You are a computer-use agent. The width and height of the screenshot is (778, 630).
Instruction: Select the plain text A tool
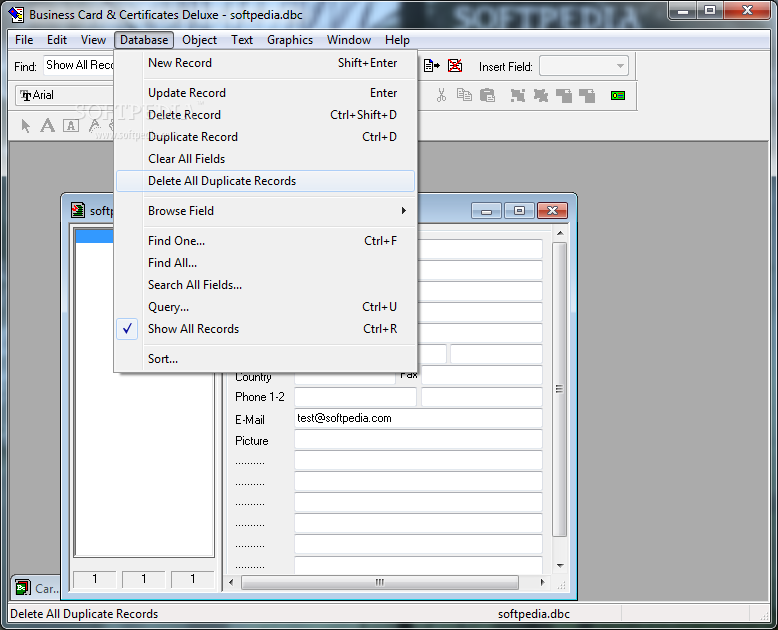point(48,126)
